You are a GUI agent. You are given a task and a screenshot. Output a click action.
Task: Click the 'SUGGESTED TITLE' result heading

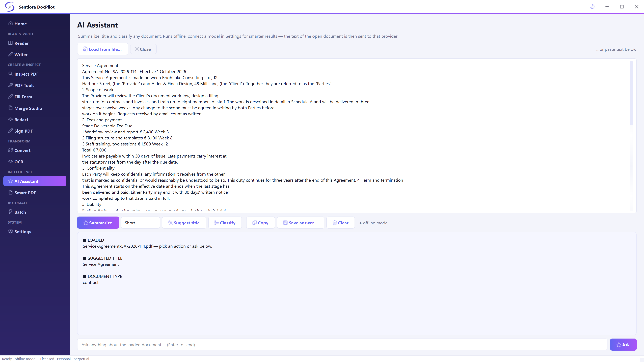point(102,258)
